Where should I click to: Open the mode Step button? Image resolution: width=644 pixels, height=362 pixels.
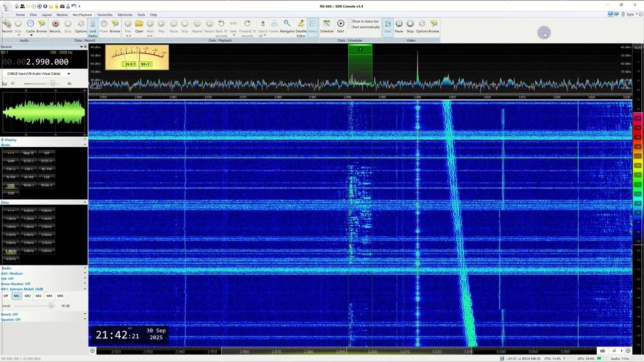click(x=29, y=153)
